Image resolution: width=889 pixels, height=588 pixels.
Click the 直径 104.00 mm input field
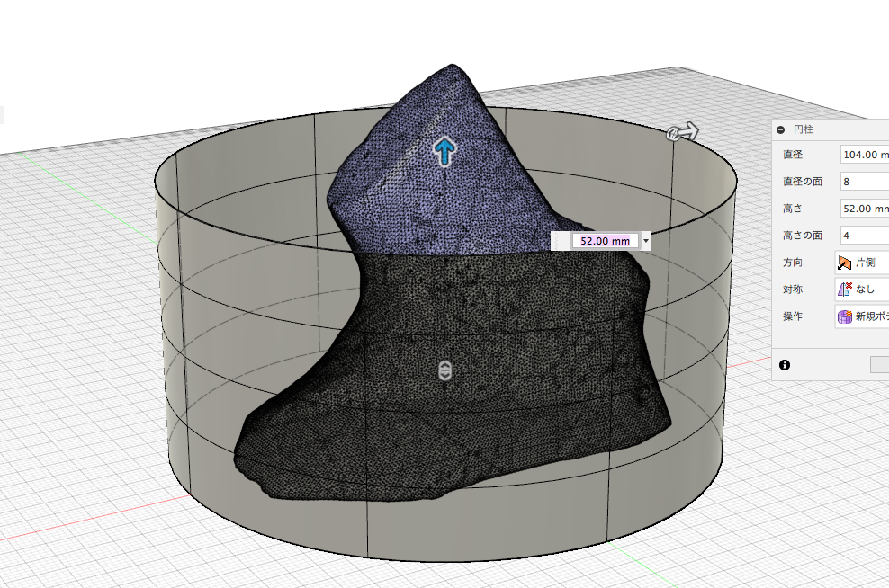[x=865, y=155]
